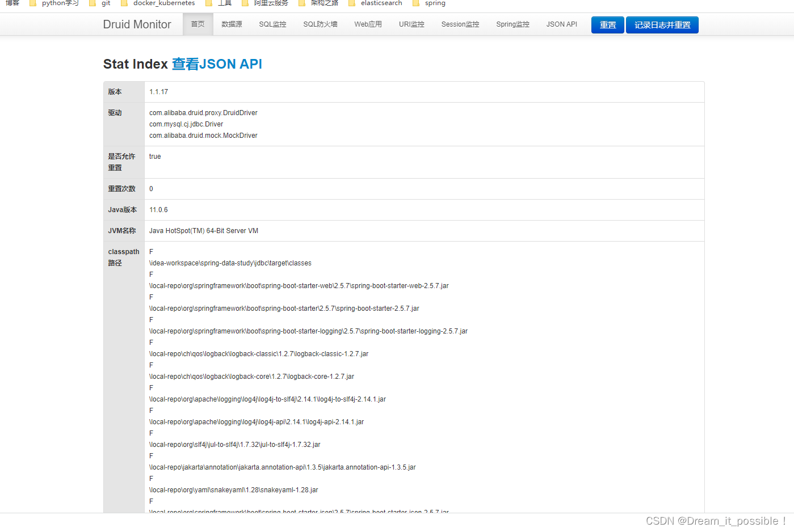The width and height of the screenshot is (794, 532).
Task: Expand the 工具 bookmarks folder
Action: pyautogui.click(x=223, y=3)
